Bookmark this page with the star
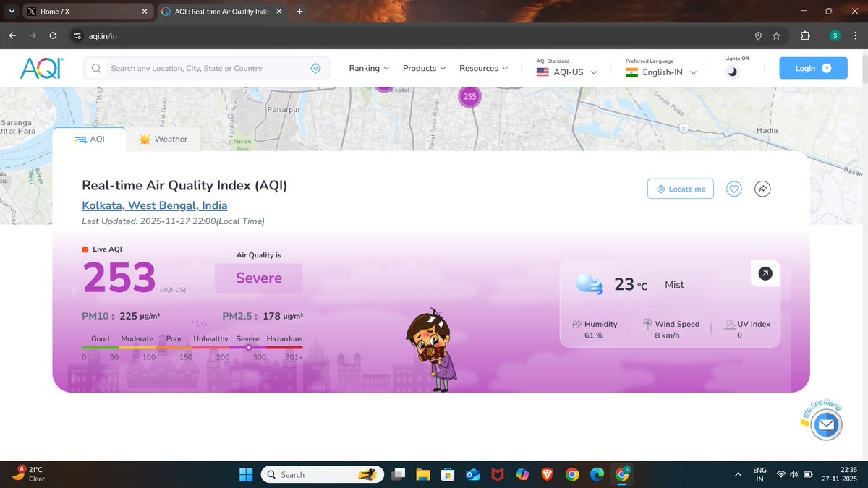Viewport: 868px width, 488px height. click(776, 35)
